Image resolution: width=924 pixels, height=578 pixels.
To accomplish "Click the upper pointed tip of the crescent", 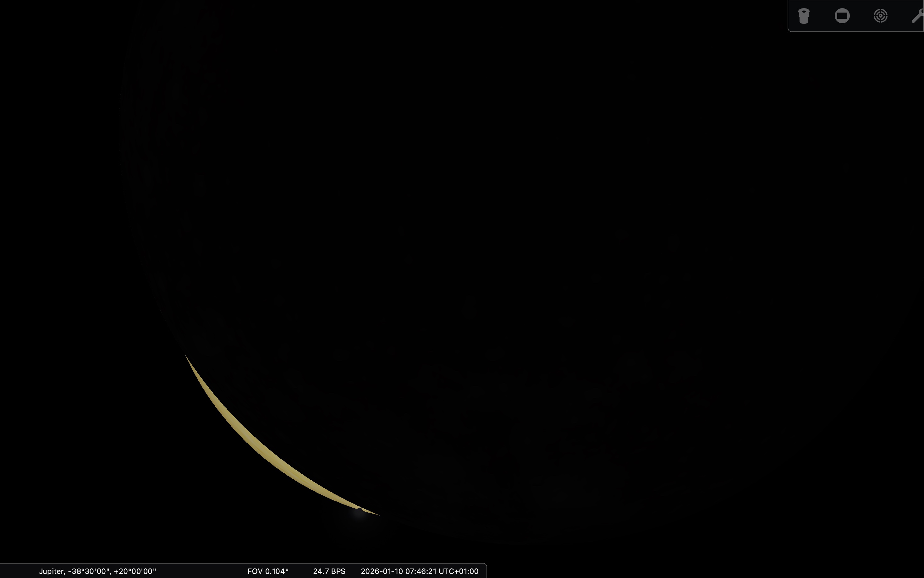I will pyautogui.click(x=186, y=356).
